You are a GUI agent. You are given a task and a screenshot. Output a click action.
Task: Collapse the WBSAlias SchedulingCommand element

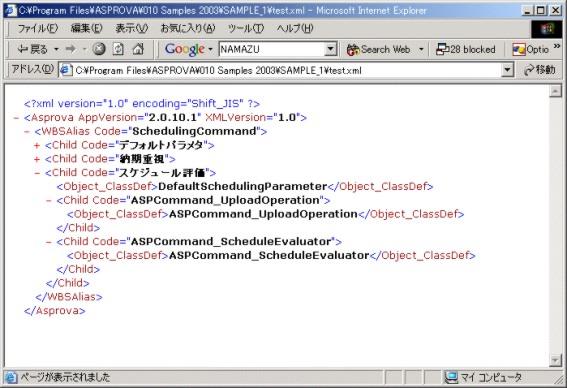point(26,132)
